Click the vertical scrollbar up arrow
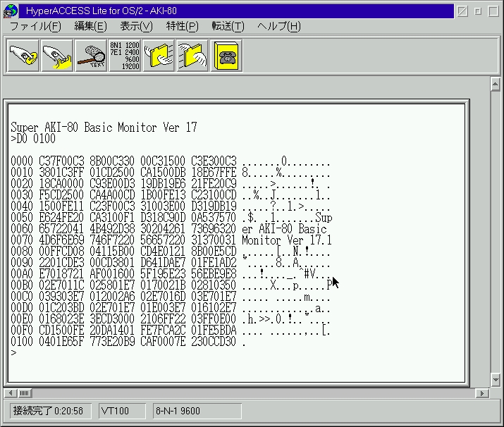The height and width of the screenshot is (427, 504). pos(496,85)
